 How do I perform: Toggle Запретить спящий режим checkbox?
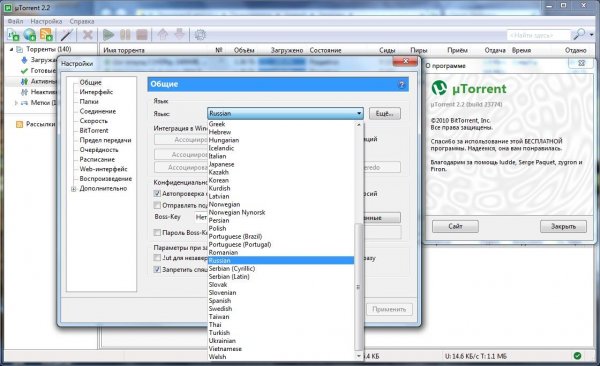coord(157,270)
